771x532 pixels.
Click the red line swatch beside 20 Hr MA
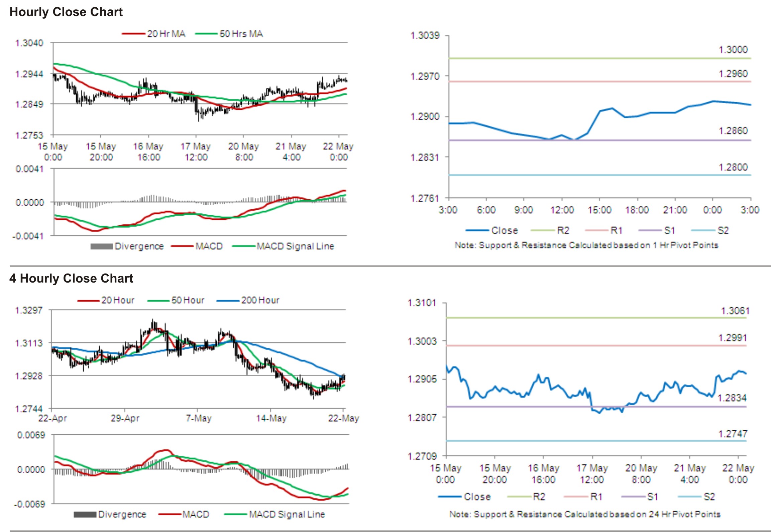[x=134, y=34]
